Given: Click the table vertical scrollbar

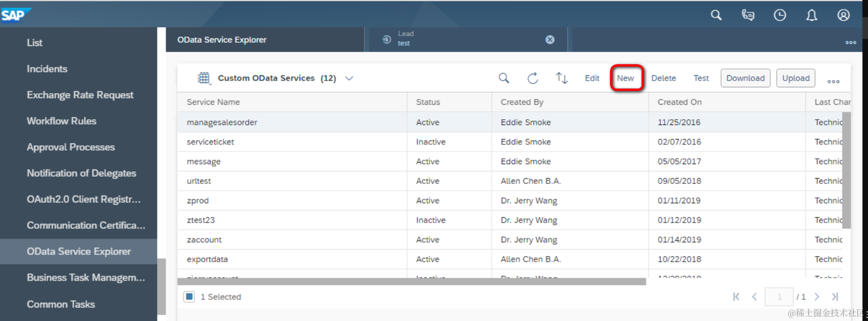Looking at the screenshot, I should coord(846,170).
